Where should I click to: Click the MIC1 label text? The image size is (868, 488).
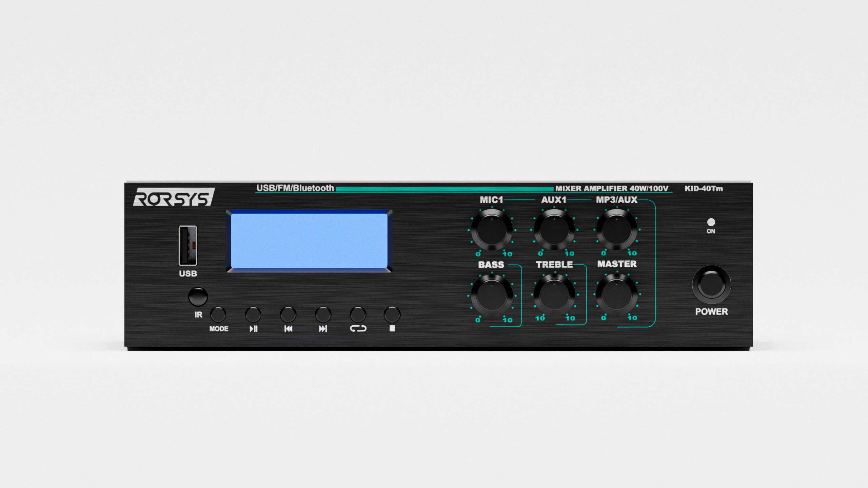pos(491,200)
